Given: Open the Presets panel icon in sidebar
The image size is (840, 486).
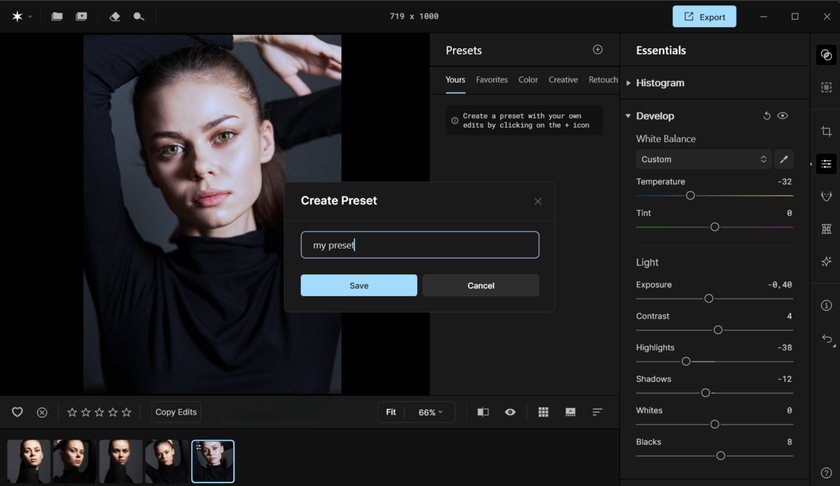Looking at the screenshot, I should tap(826, 55).
